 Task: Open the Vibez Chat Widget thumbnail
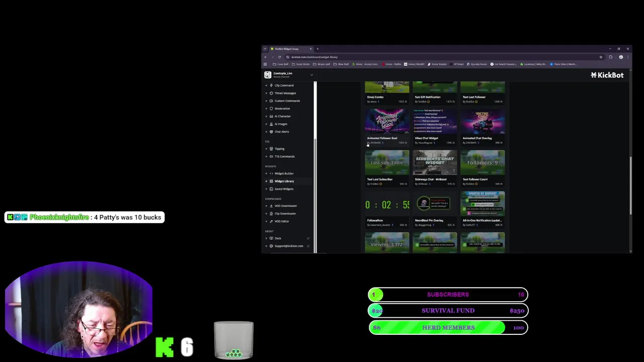(435, 122)
